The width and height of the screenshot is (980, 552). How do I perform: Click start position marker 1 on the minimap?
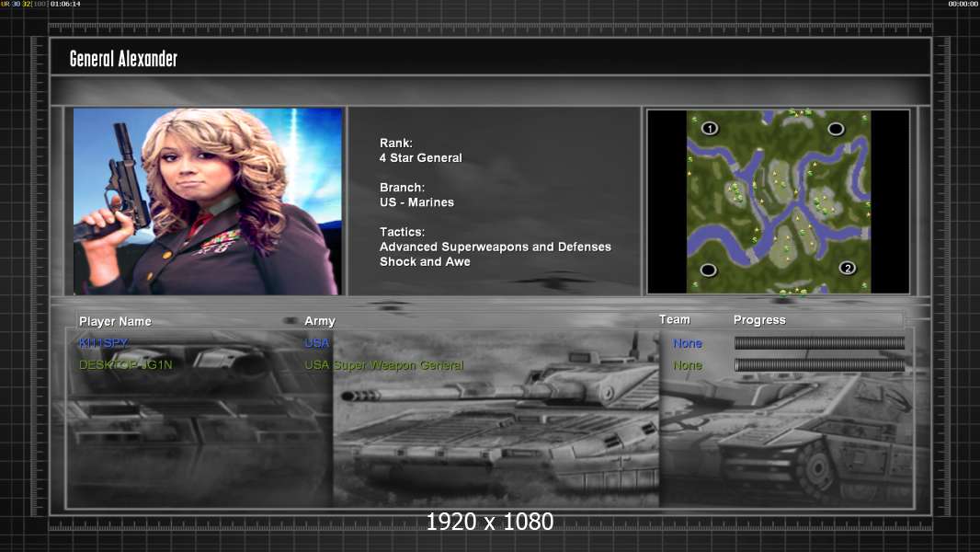[x=710, y=128]
